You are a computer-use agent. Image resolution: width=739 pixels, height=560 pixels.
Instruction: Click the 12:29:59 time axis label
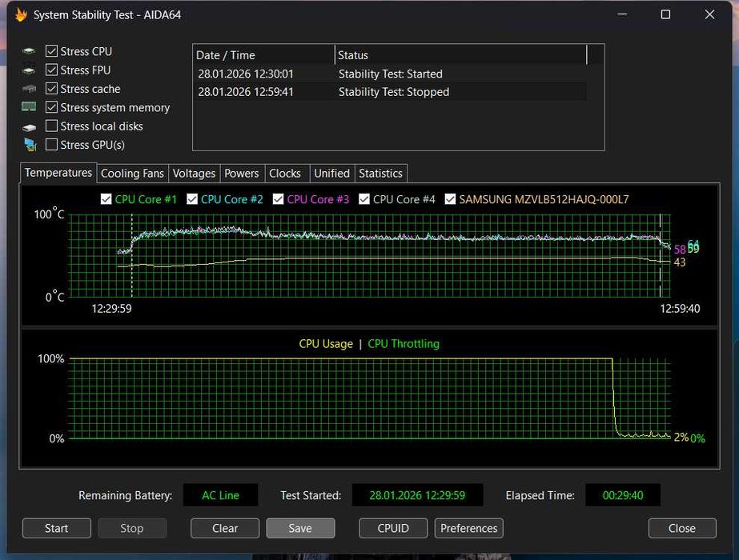click(x=111, y=309)
